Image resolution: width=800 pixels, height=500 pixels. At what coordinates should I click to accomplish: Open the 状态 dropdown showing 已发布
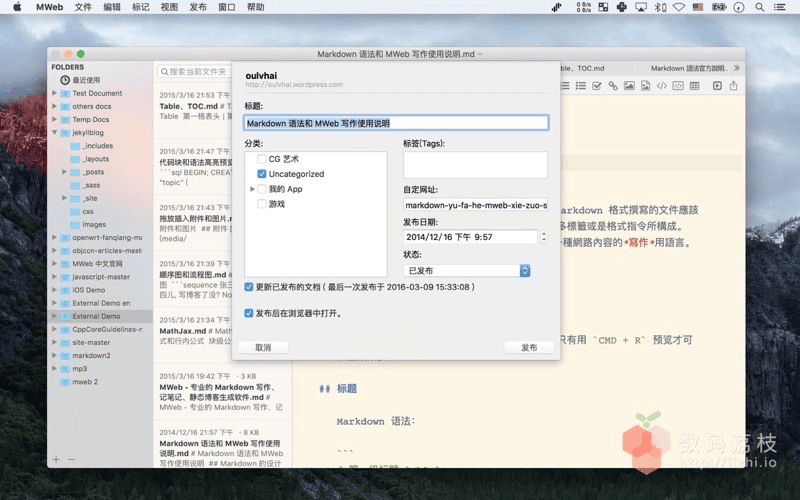click(x=467, y=270)
